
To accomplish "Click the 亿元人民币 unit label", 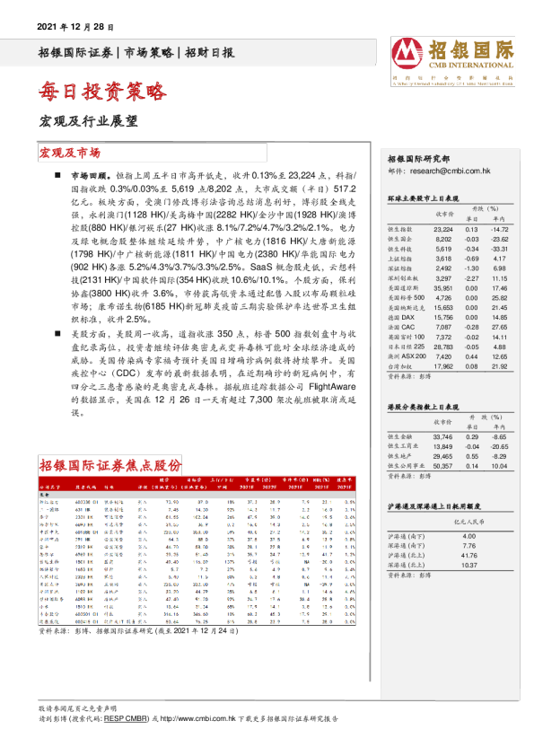I will [469, 523].
